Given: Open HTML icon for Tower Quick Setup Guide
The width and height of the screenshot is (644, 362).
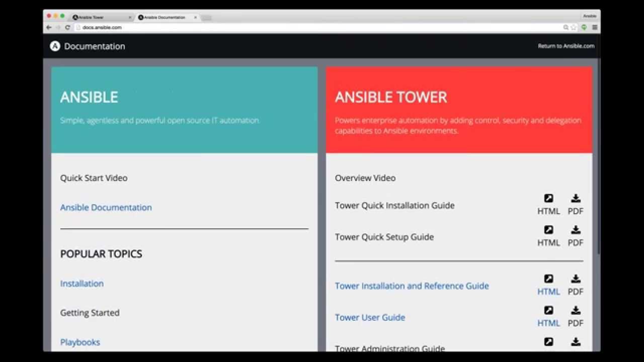Looking at the screenshot, I should point(548,230).
